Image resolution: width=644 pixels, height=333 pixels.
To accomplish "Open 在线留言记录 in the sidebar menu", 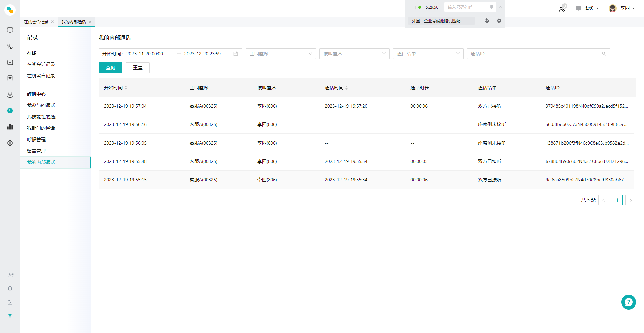I will tap(41, 76).
